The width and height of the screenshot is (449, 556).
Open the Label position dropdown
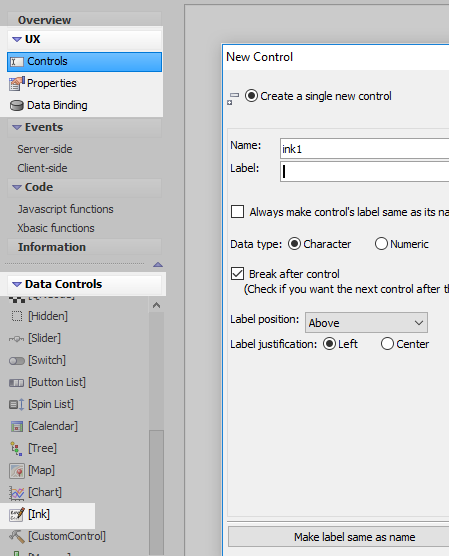click(x=366, y=323)
